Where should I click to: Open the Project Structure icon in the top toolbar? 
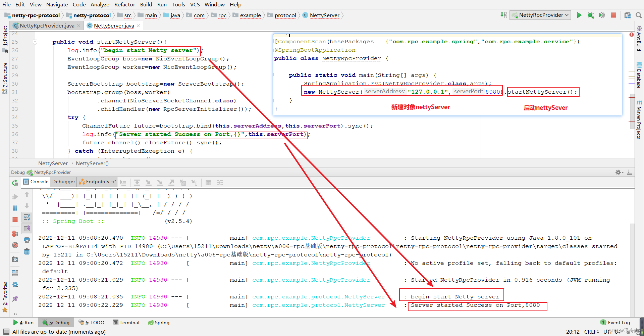(x=628, y=15)
